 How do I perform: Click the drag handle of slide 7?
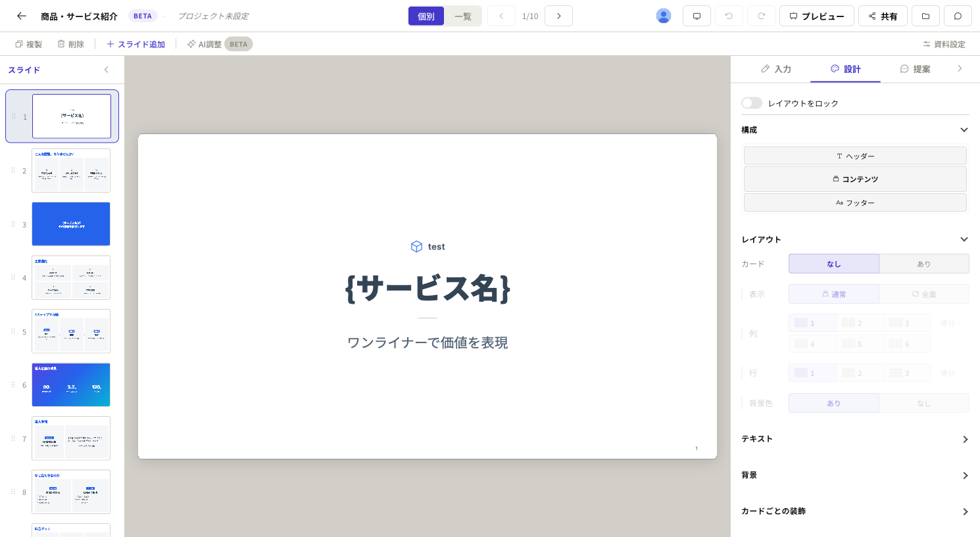point(13,438)
